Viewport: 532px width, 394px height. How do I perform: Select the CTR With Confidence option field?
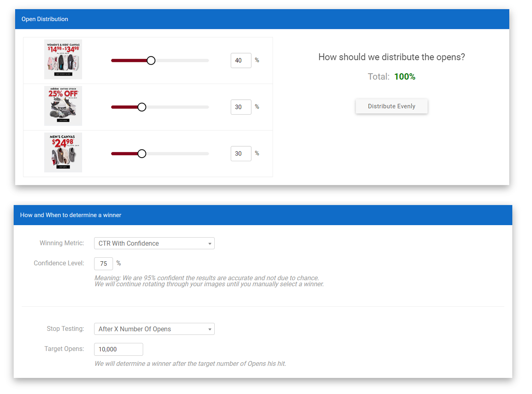click(x=154, y=243)
